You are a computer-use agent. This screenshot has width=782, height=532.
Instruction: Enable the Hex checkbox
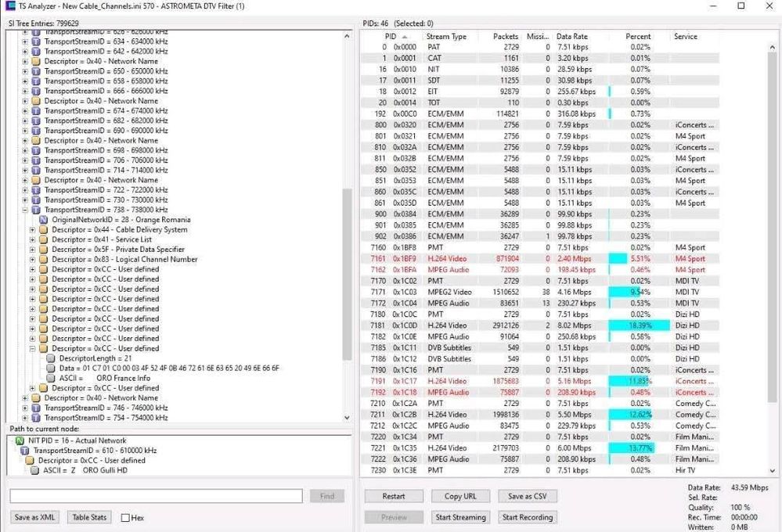tap(125, 518)
